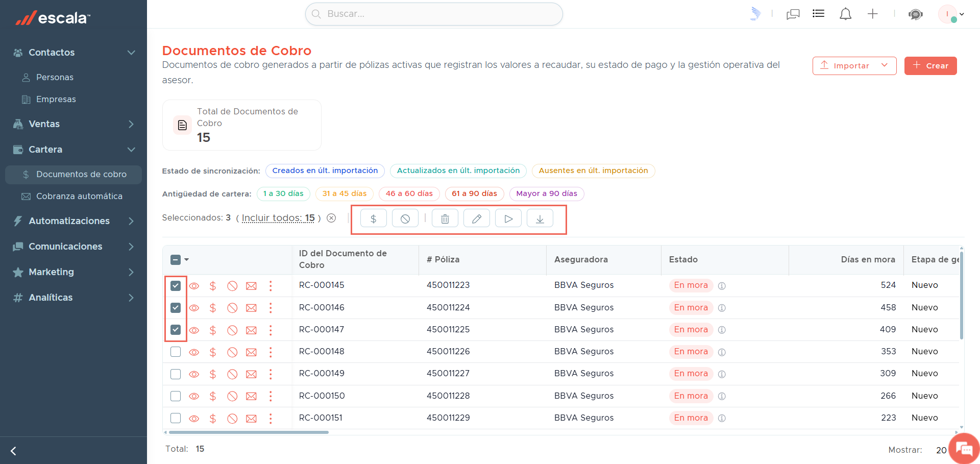
Task: Toggle the header select-all checkbox
Action: (176, 260)
